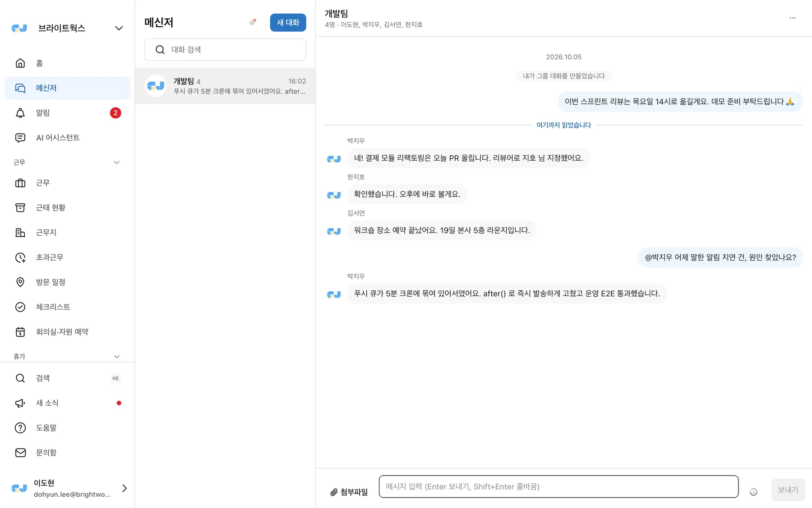Viewport: 812px width, 508px height.
Task: Click 내가 그룹 대화를 만들었습니다 system notice
Action: click(563, 76)
